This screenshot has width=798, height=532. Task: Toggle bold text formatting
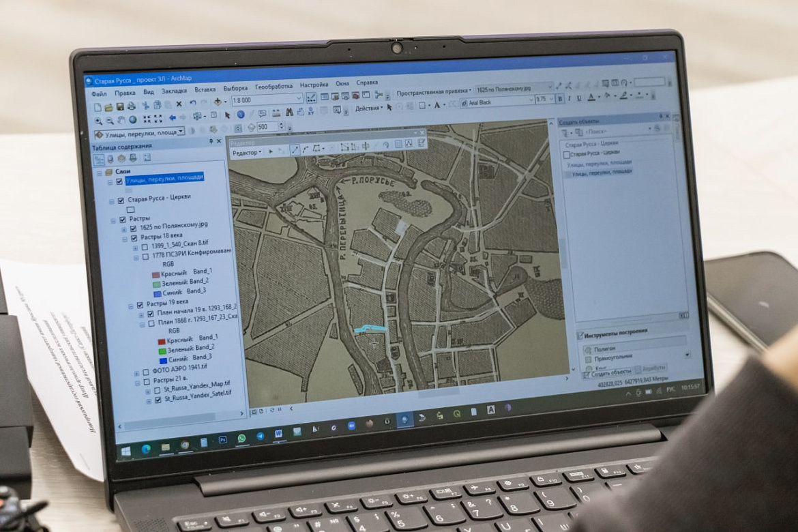[x=560, y=99]
